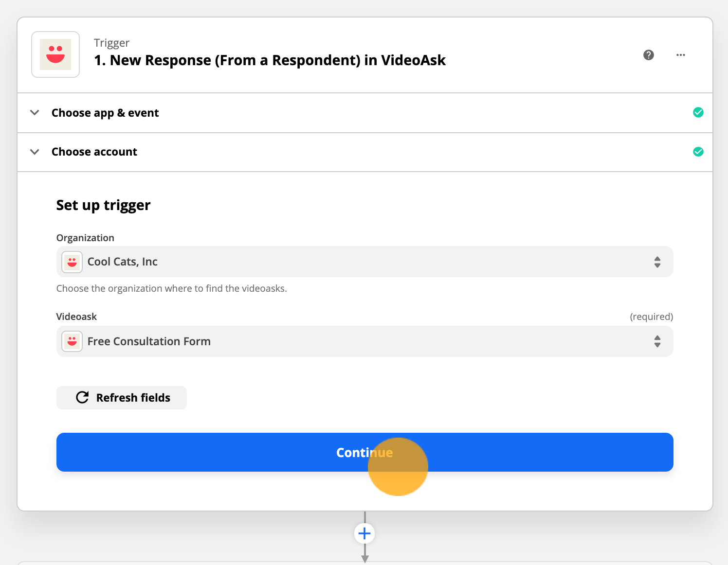
Task: Select the Choose app & event section
Action: [365, 113]
